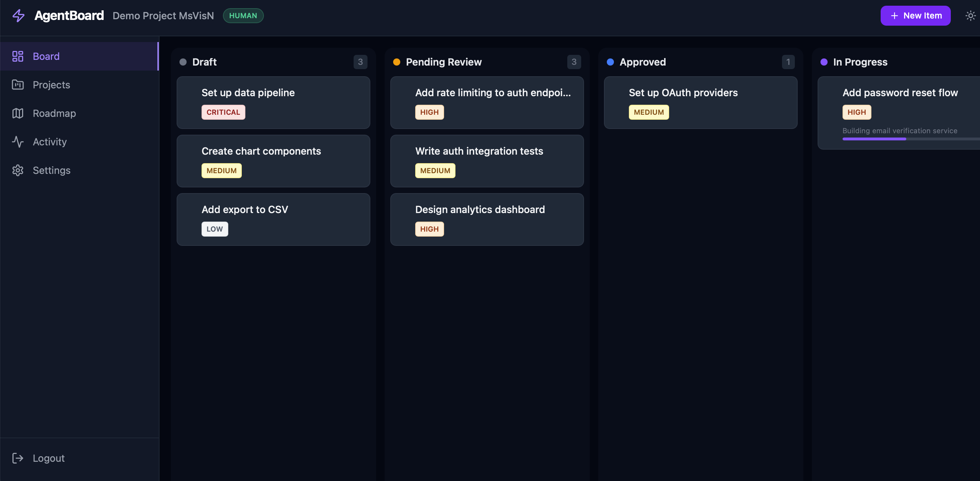980x481 pixels.
Task: Open the Projects icon in the sidebar
Action: [x=17, y=85]
